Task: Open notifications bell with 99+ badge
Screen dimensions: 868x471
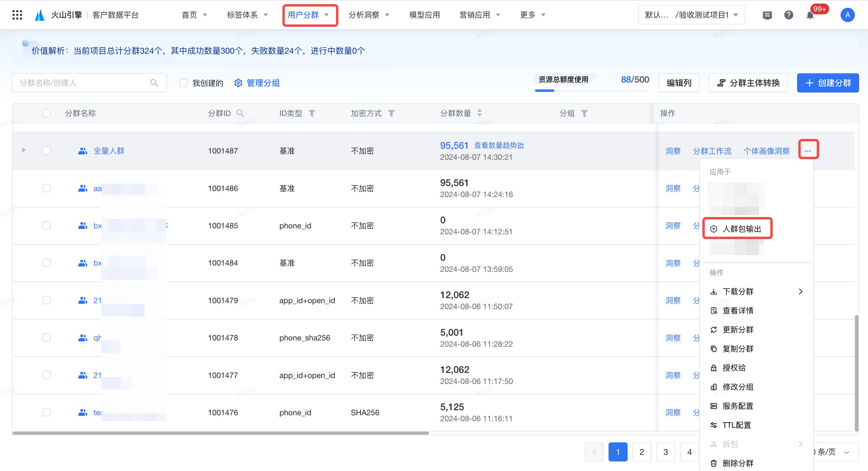Action: tap(811, 15)
